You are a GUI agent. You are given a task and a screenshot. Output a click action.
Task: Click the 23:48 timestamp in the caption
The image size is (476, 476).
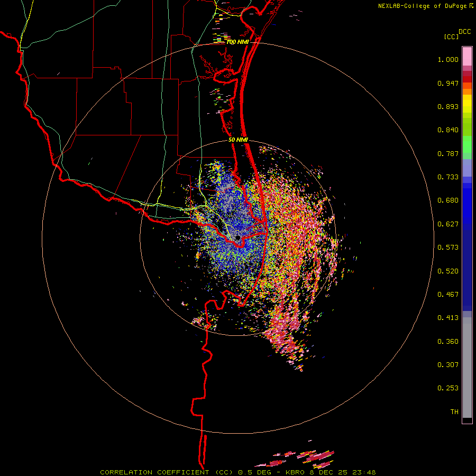(x=364, y=472)
